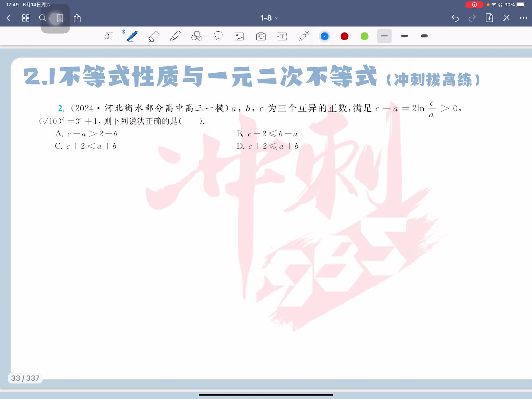Open the three-dot more menu

click(x=523, y=18)
